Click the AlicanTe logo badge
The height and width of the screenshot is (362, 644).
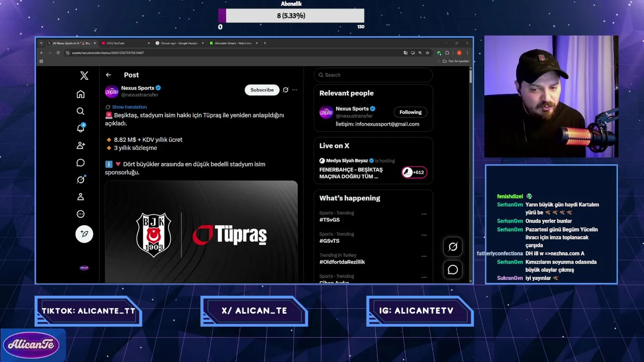(31, 345)
